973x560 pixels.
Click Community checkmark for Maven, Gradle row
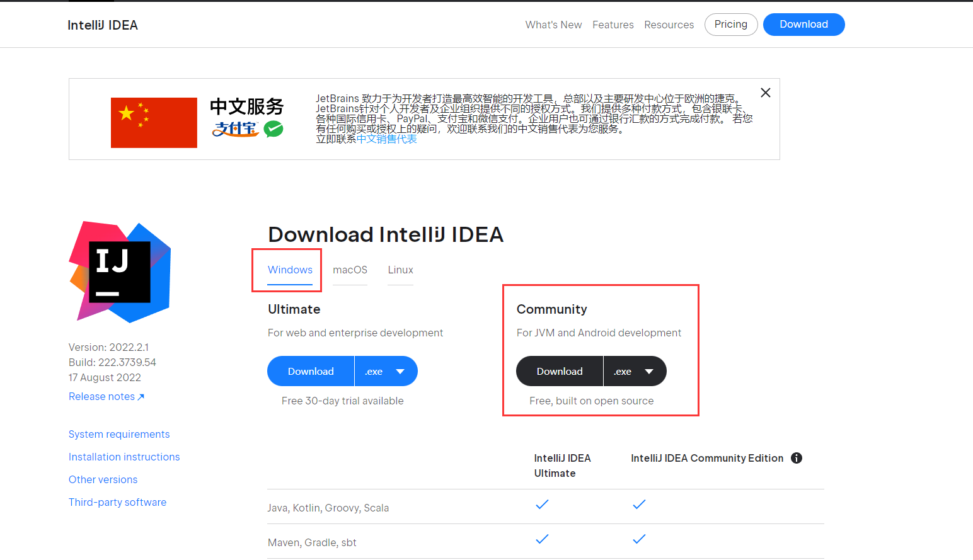coord(639,539)
